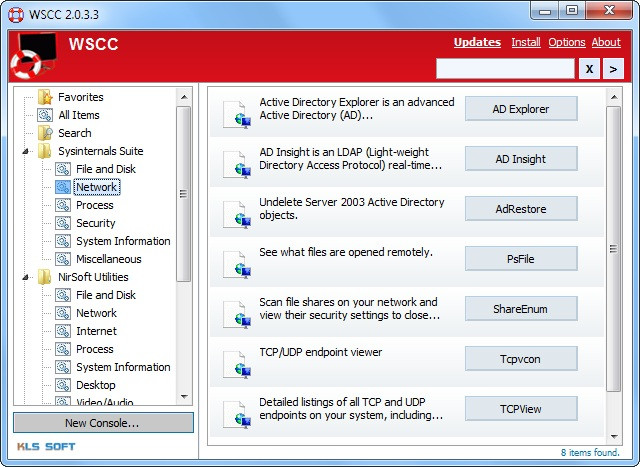Open the Install link

[x=526, y=42]
